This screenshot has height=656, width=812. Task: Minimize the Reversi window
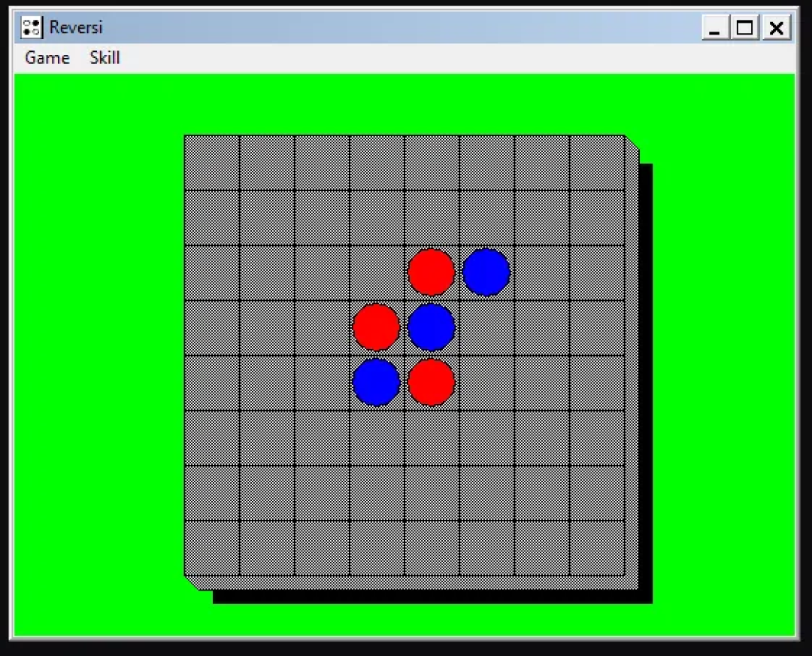pos(715,27)
